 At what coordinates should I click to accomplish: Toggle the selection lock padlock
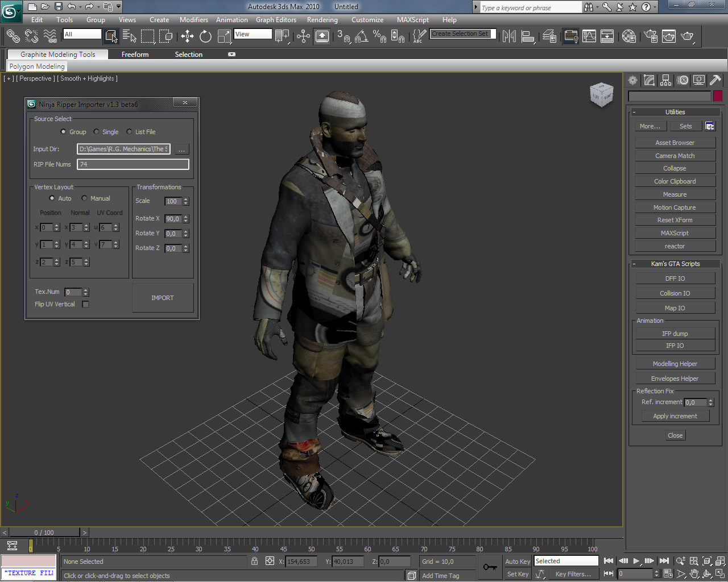(x=254, y=561)
